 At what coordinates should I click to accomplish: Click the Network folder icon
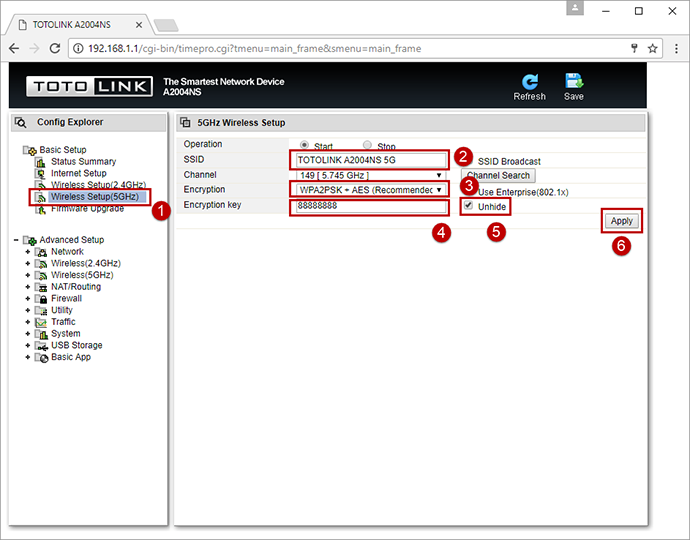(41, 252)
